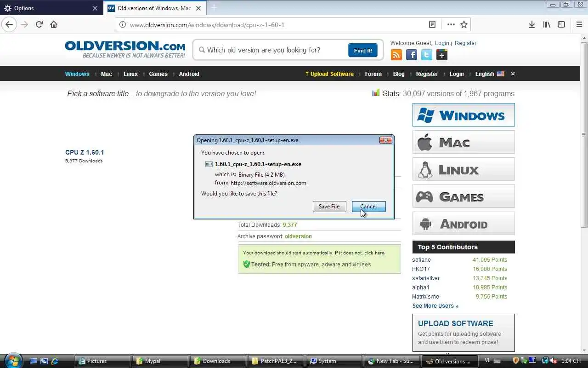The height and width of the screenshot is (368, 588).
Task: Click the security shield tray icon
Action: (516, 361)
